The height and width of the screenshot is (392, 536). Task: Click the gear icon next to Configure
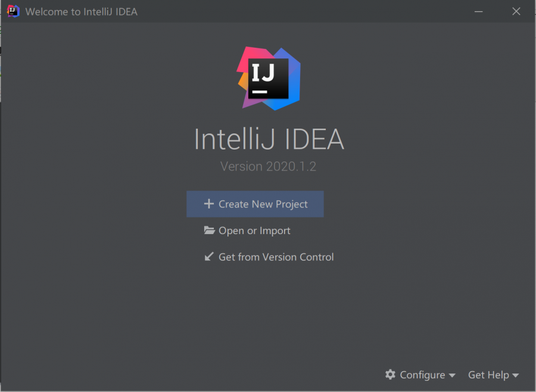(390, 375)
